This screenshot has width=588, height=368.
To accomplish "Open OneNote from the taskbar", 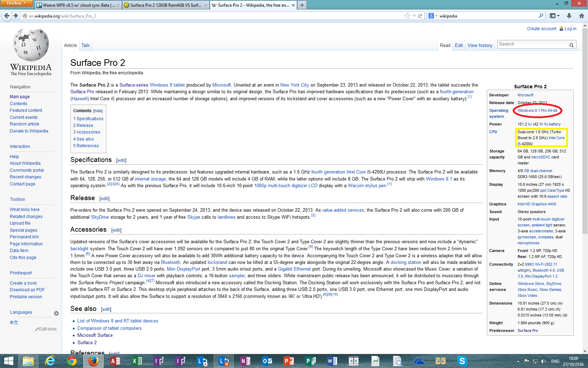I will (x=245, y=361).
